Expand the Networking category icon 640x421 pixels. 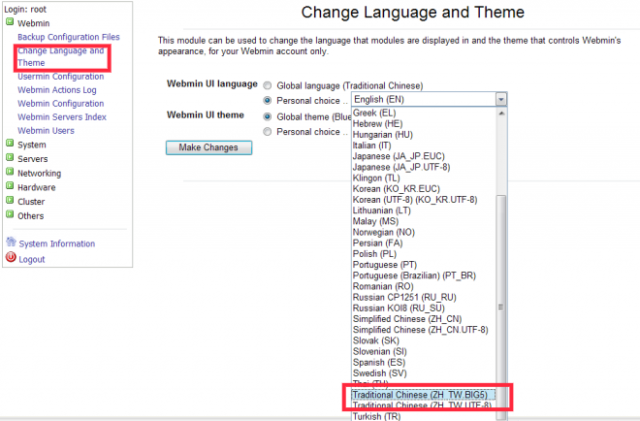(x=10, y=172)
